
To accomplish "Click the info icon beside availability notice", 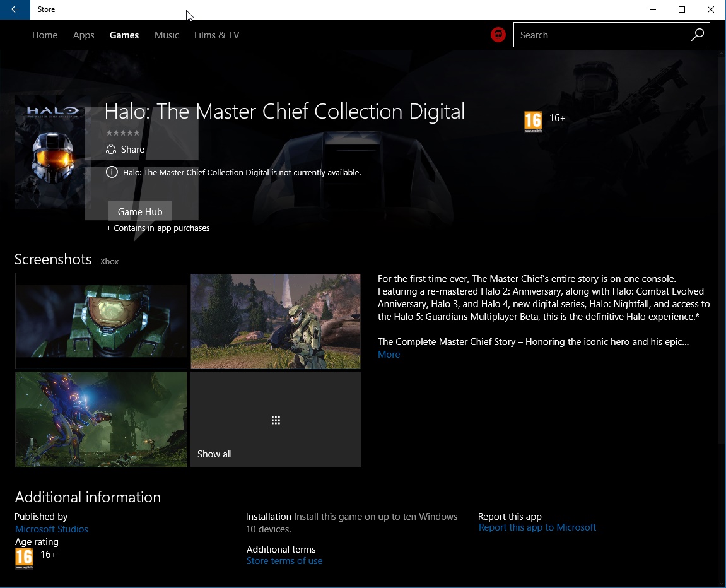I will click(112, 172).
